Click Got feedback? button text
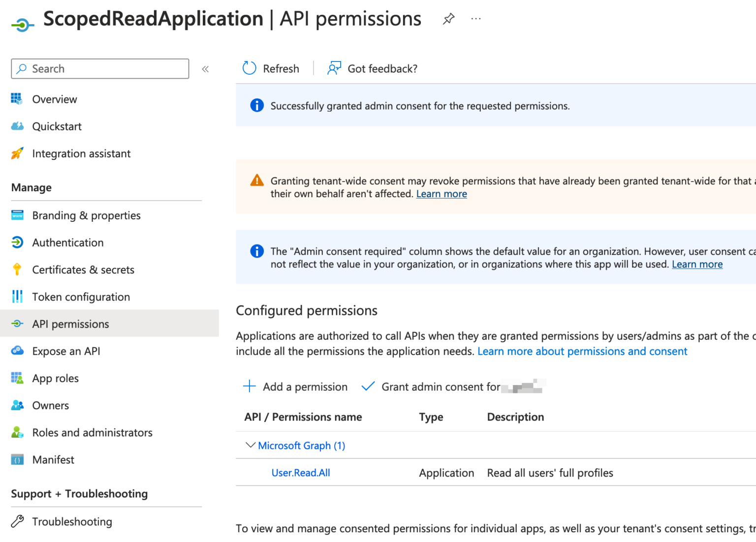 click(x=382, y=69)
